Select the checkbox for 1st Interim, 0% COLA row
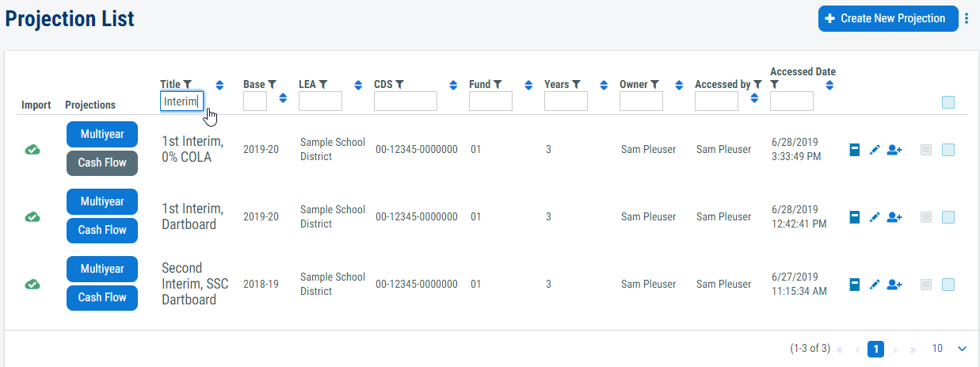 pyautogui.click(x=948, y=150)
